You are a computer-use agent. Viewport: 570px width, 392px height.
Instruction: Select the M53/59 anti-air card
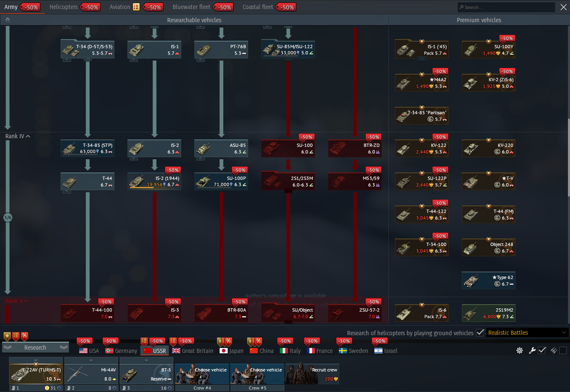[355, 181]
